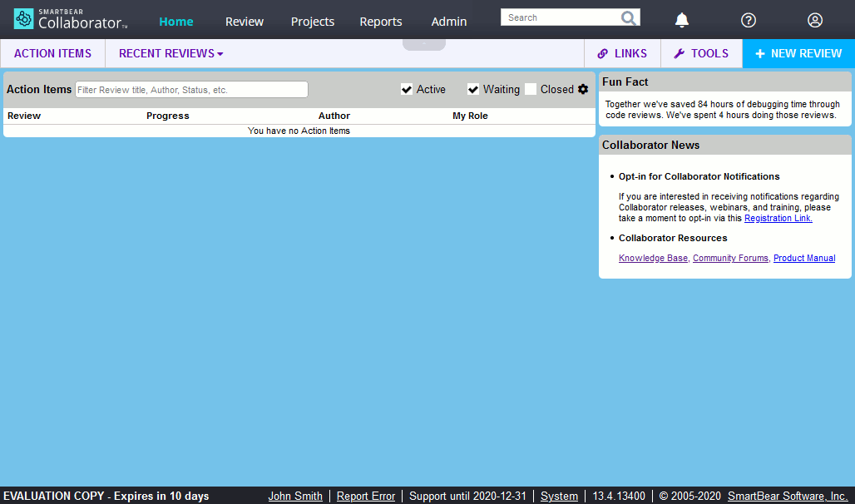Screen dimensions: 855x504
Task: Open the help question mark icon
Action: pos(748,20)
